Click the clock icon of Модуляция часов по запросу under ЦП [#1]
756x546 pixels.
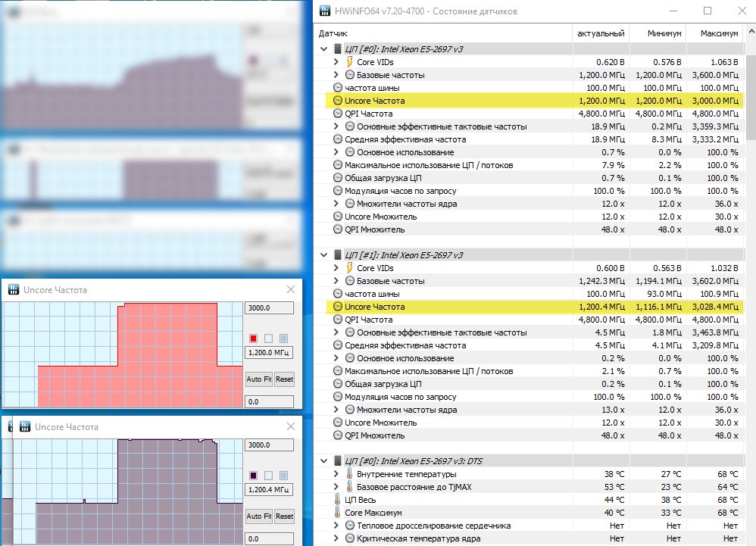tap(338, 397)
